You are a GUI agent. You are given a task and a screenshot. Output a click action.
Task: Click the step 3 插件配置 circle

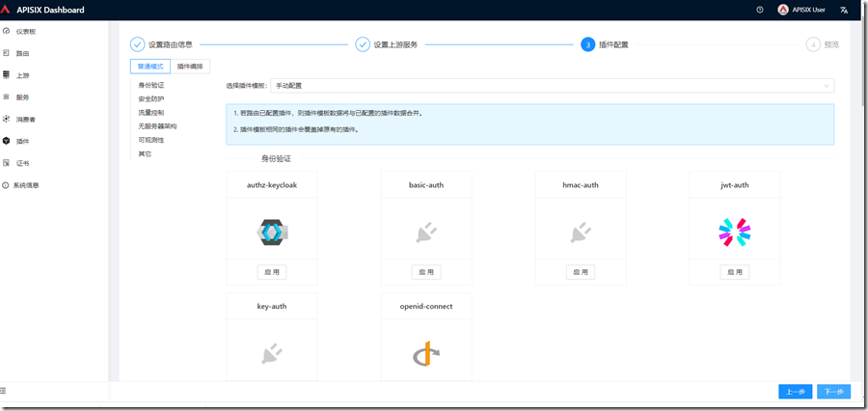(x=588, y=44)
